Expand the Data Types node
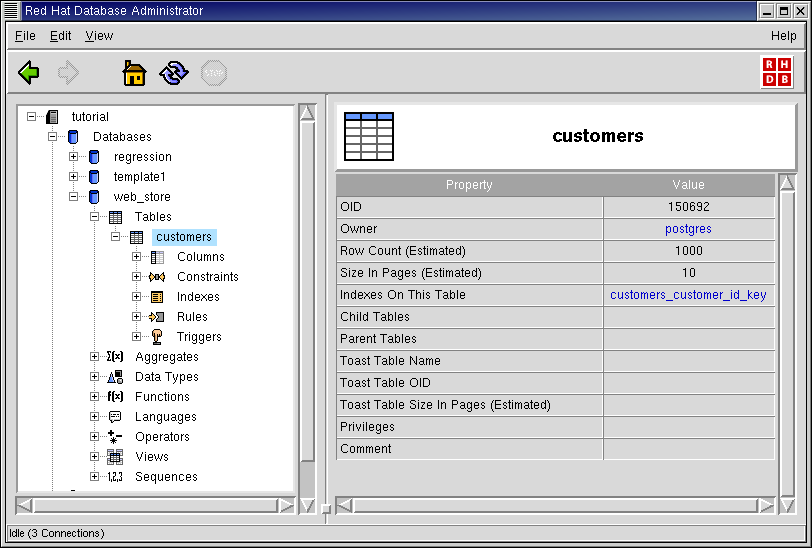This screenshot has height=548, width=812. tap(94, 377)
